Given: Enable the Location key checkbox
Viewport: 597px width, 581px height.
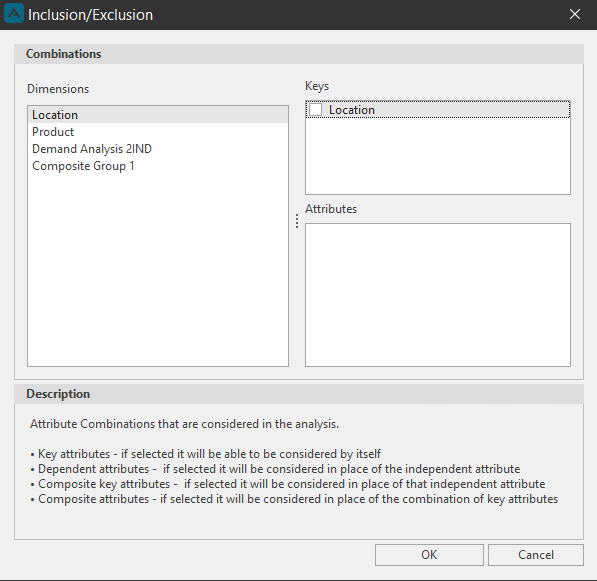Looking at the screenshot, I should [316, 110].
